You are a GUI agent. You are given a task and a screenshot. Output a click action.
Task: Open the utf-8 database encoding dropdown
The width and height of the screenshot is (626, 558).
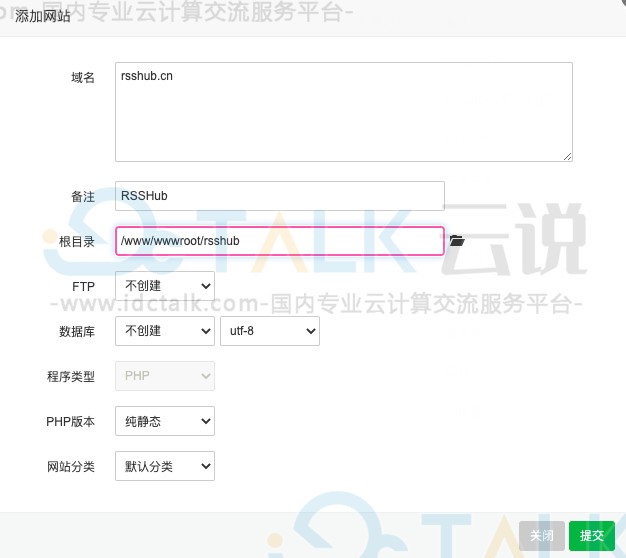pyautogui.click(x=270, y=331)
